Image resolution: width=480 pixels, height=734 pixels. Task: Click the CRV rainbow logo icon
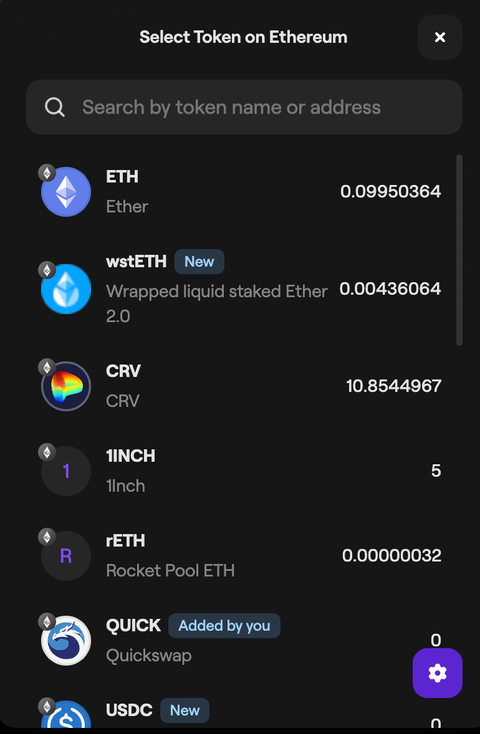(66, 386)
